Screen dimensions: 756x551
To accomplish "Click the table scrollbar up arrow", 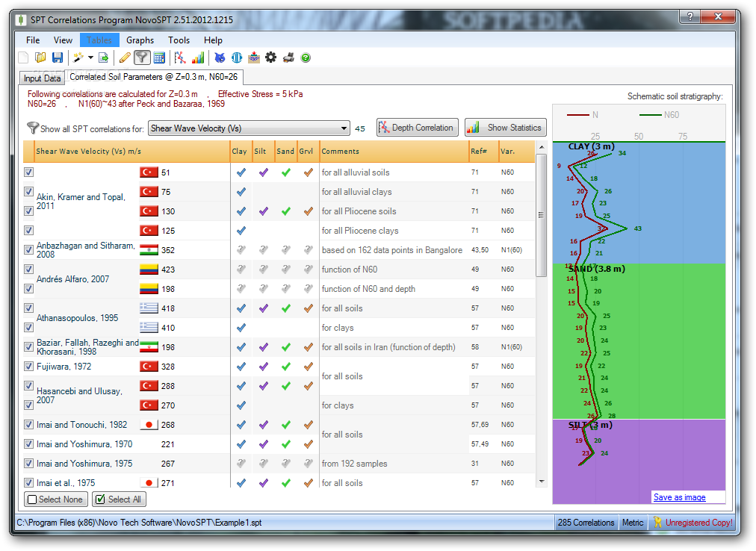I will 542,146.
